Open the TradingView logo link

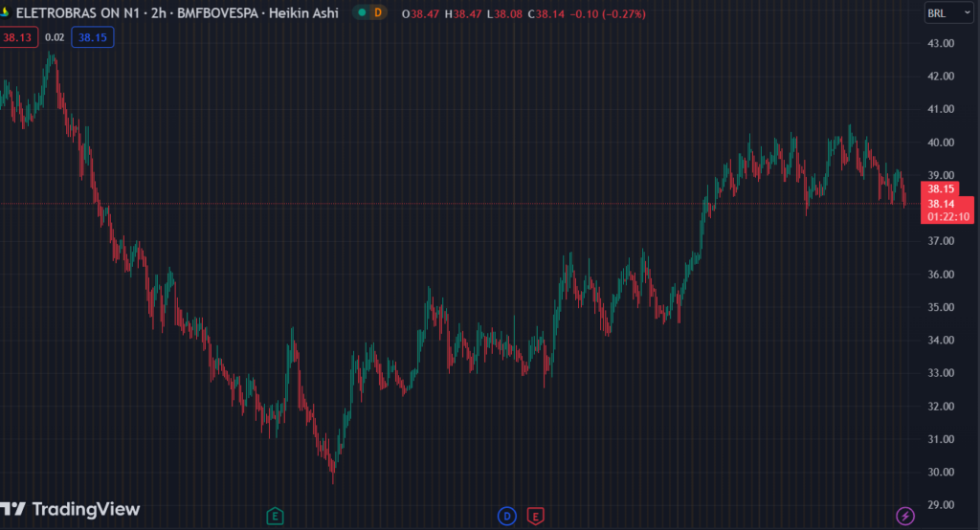[x=70, y=509]
